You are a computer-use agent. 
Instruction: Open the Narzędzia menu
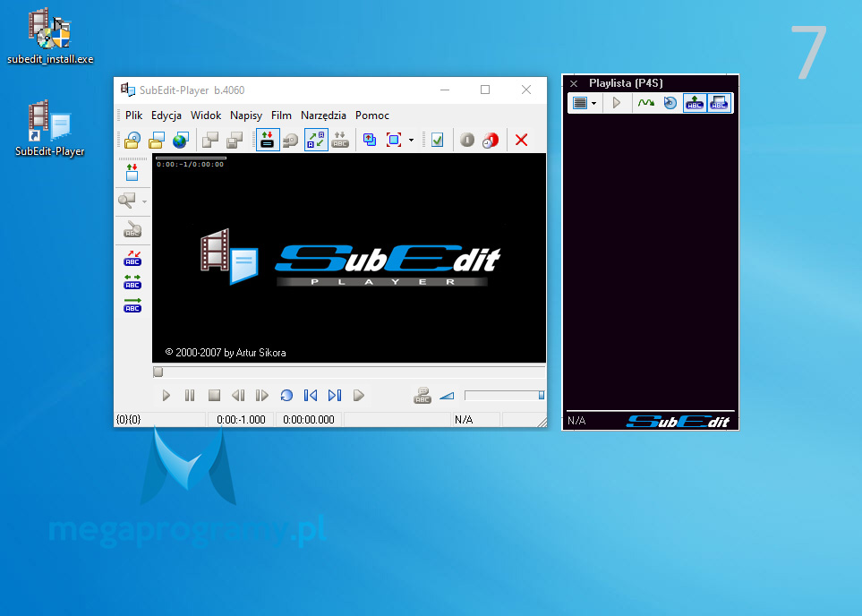pyautogui.click(x=323, y=115)
